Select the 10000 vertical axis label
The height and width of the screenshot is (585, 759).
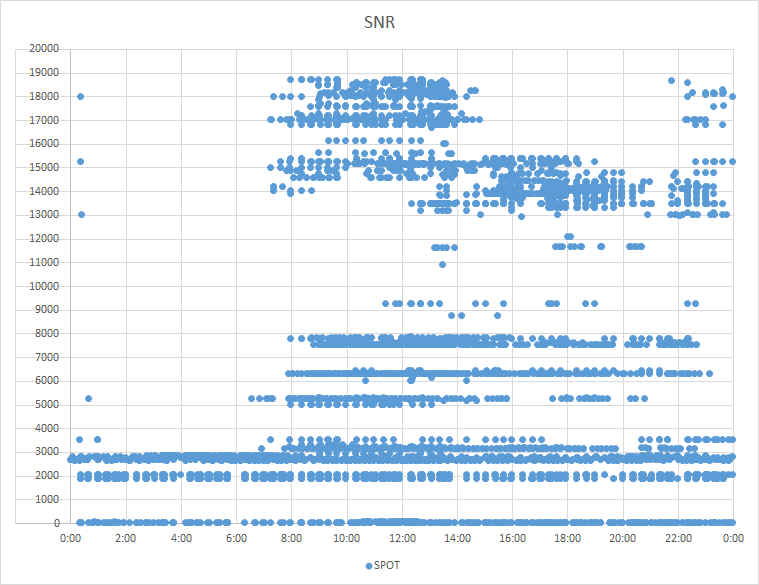click(x=44, y=286)
